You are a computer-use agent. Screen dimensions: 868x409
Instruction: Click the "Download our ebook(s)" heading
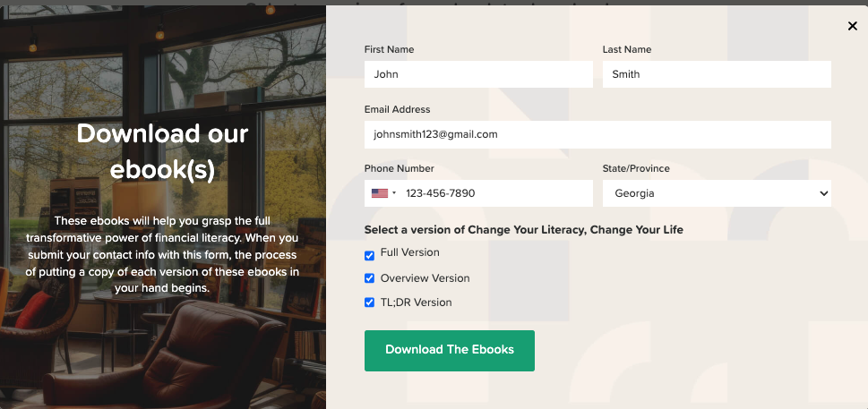click(162, 151)
